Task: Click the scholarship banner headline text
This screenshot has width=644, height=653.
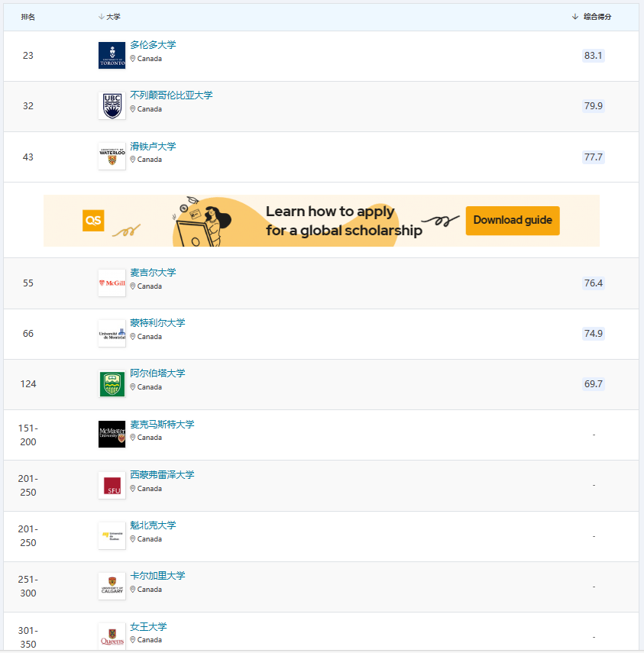Action: pyautogui.click(x=344, y=221)
